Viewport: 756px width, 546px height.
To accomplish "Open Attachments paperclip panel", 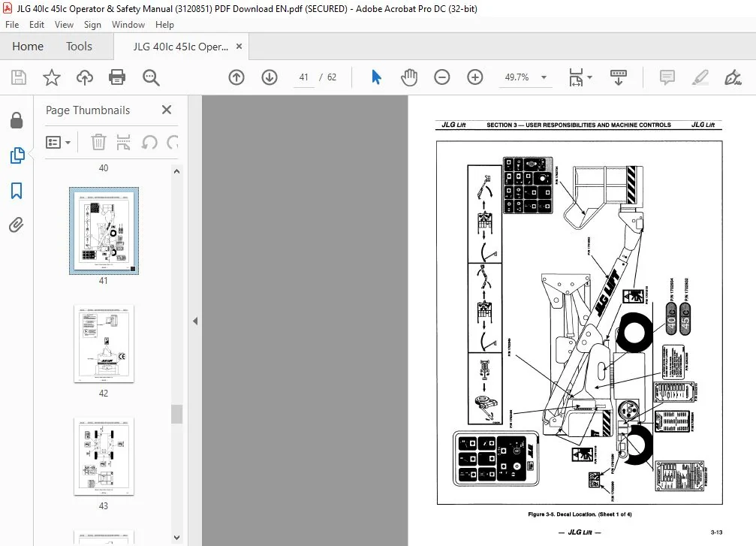I will coord(17,225).
